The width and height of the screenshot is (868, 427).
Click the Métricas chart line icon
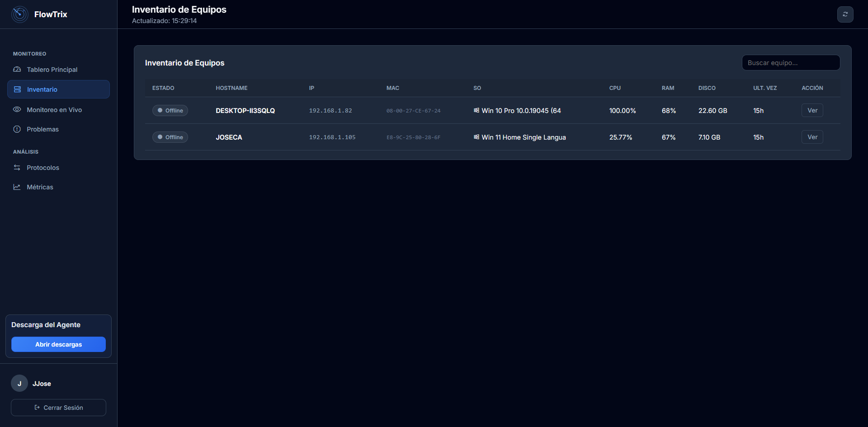pyautogui.click(x=17, y=187)
